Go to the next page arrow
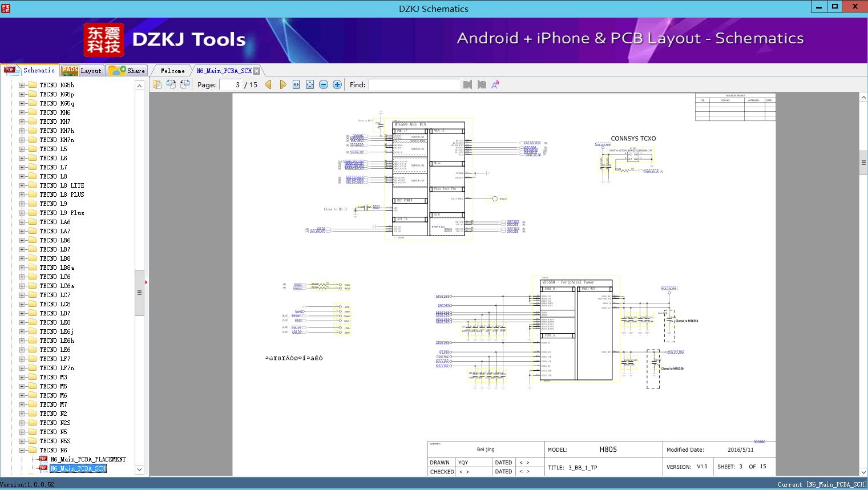Image resolution: width=868 pixels, height=490 pixels. 282,84
